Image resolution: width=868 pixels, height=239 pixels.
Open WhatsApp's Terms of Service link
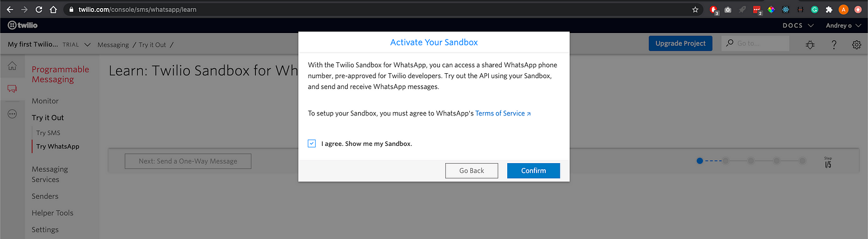pos(503,113)
